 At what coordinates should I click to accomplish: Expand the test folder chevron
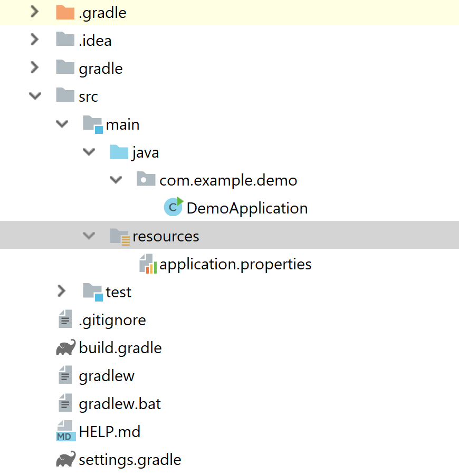tap(62, 292)
